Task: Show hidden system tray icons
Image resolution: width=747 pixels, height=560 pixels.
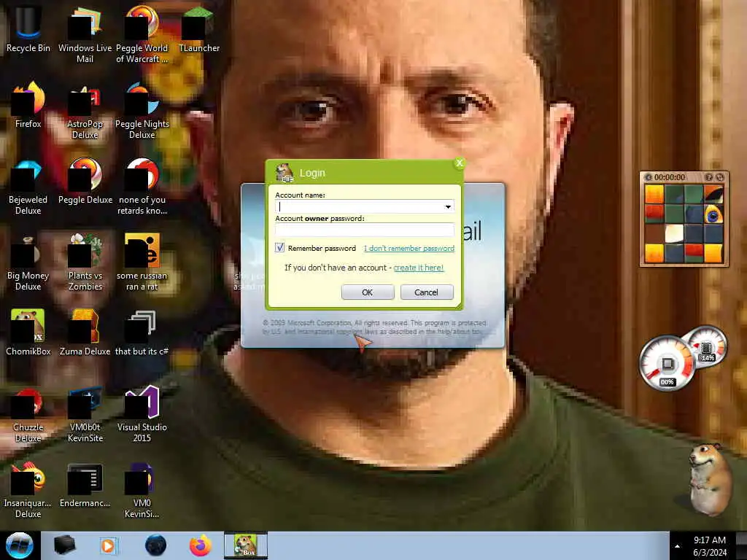Action: point(677,546)
